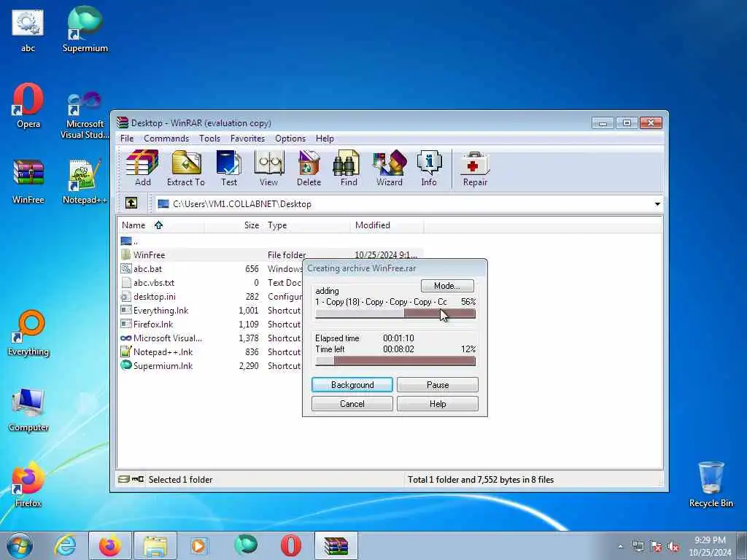Select the Opera desktop shortcut

[x=28, y=106]
